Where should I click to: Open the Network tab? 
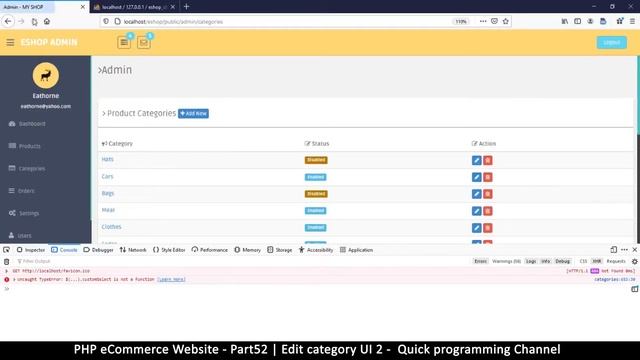pyautogui.click(x=133, y=250)
